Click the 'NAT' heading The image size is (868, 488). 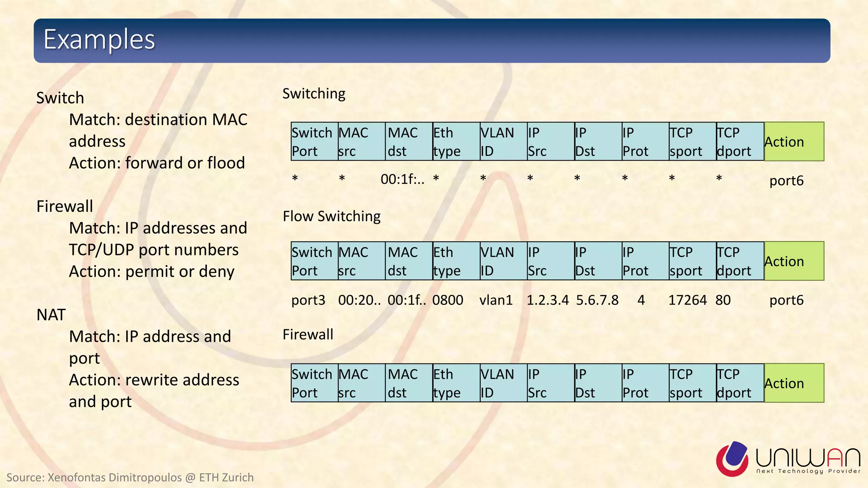coord(51,315)
